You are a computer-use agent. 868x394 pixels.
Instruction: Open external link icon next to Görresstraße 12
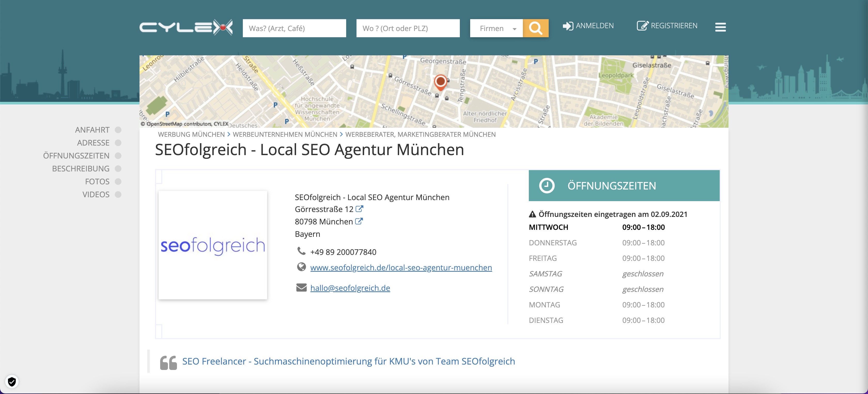click(360, 209)
